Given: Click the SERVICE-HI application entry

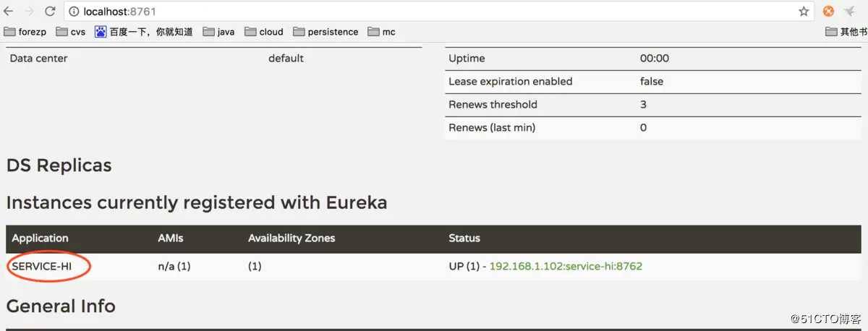Looking at the screenshot, I should tap(44, 266).
